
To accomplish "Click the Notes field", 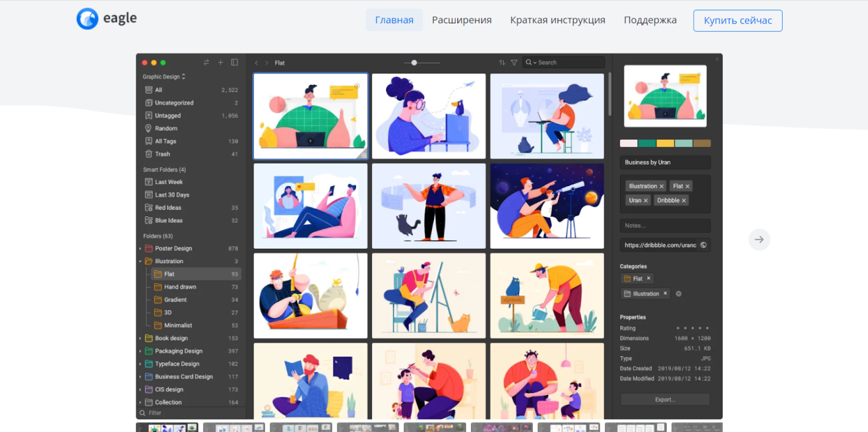I will (x=665, y=226).
